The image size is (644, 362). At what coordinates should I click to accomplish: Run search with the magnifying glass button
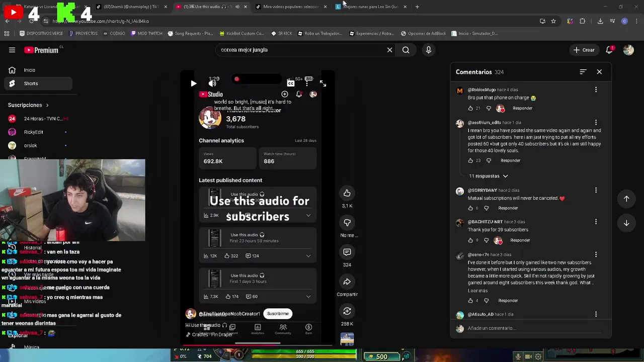point(406,50)
